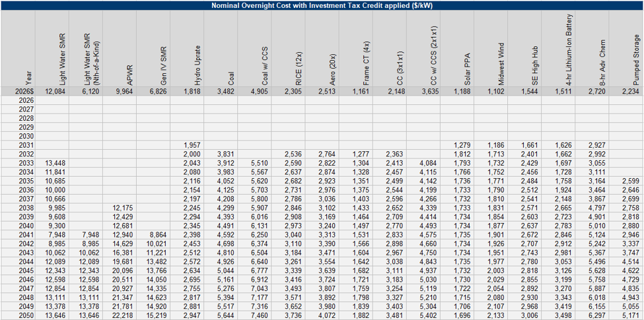644x320 pixels.
Task: Click Midwest Wind value 2,003 for 2045
Action: 496,271
